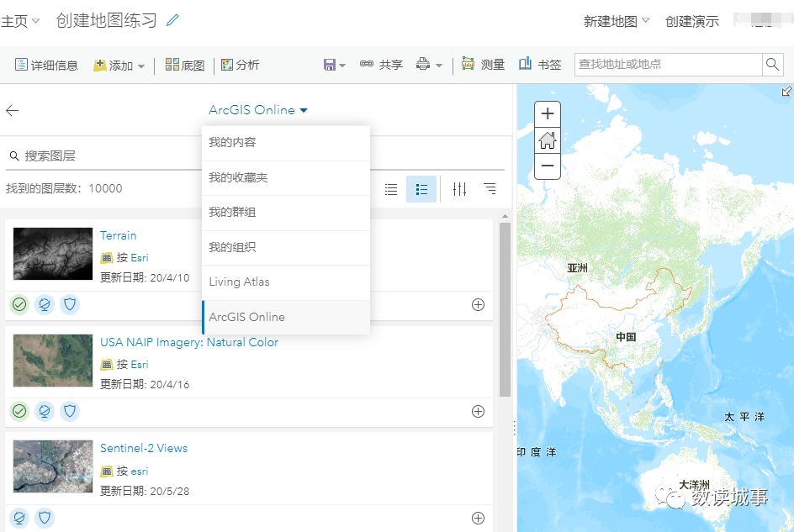Viewport: 794px width, 532px height.
Task: Add the Sentinel-2 Views layer
Action: [x=478, y=519]
